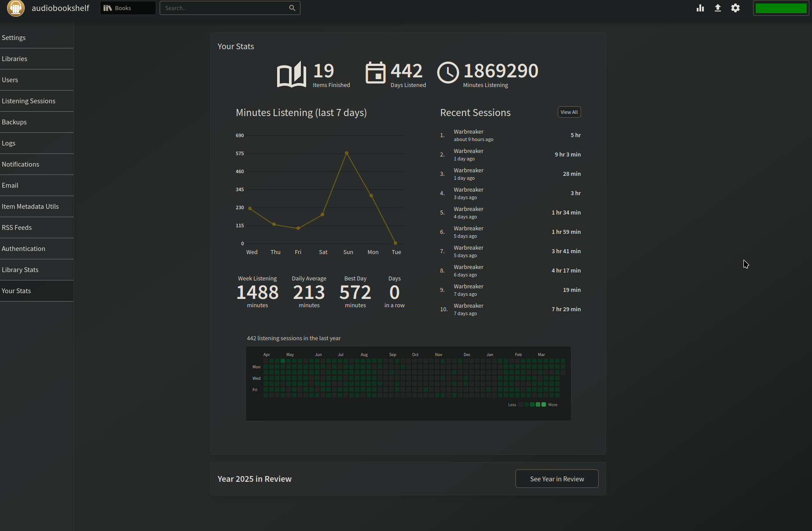Image resolution: width=812 pixels, height=531 pixels.
Task: Click brightest green heatmap legend swatch
Action: click(x=544, y=404)
